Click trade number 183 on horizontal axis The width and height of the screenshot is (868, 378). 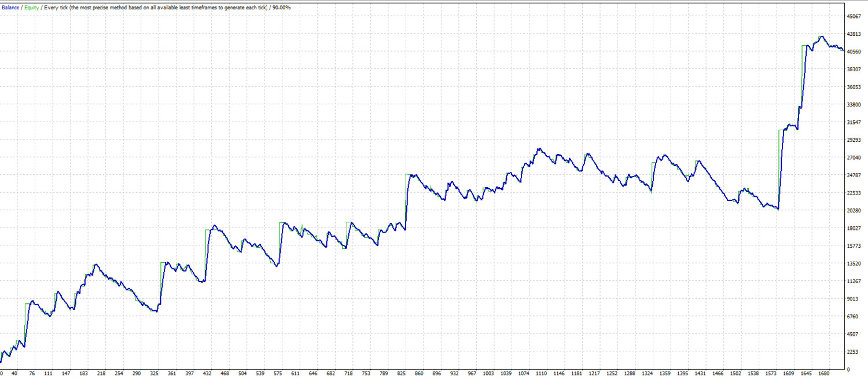click(84, 374)
